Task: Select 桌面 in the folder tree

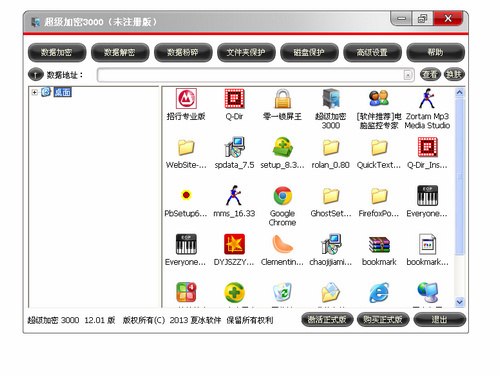Action: pos(62,92)
